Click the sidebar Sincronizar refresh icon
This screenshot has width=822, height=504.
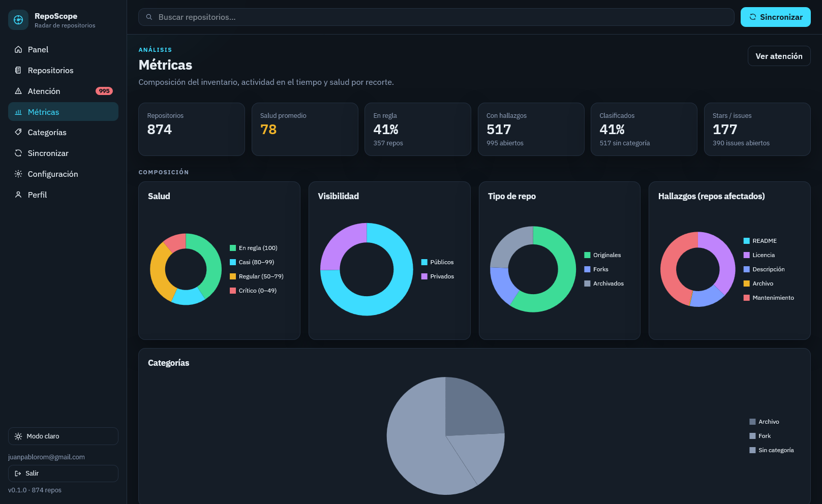click(x=18, y=153)
